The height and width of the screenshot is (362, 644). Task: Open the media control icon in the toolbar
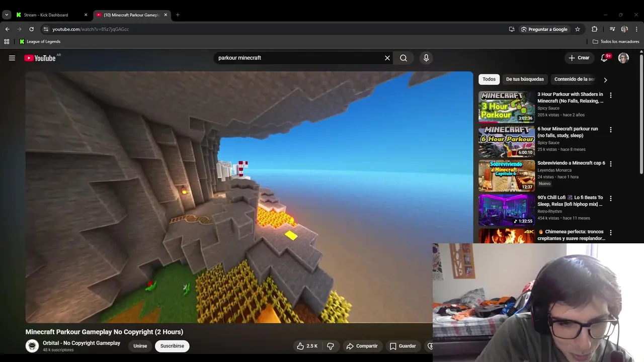click(x=612, y=29)
